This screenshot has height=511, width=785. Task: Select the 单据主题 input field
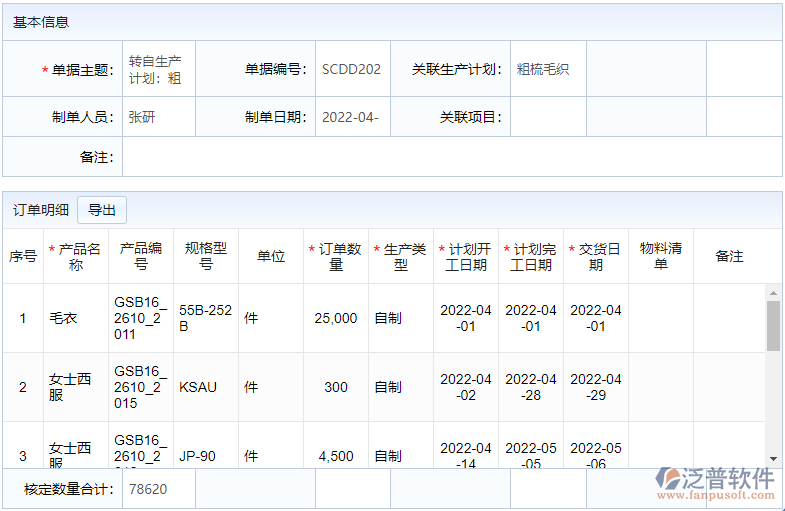158,69
